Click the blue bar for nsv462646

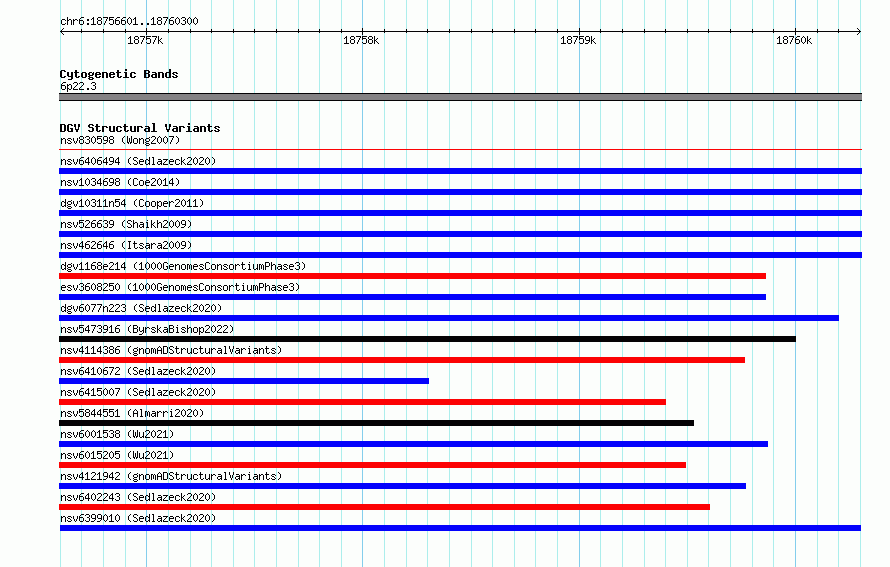[460, 255]
